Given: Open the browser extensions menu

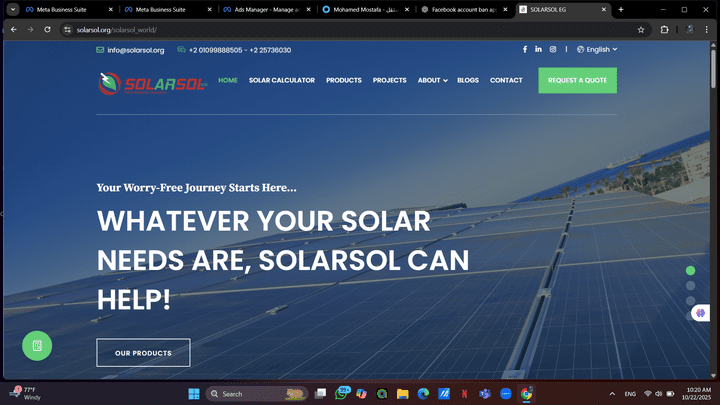Looking at the screenshot, I should [664, 30].
